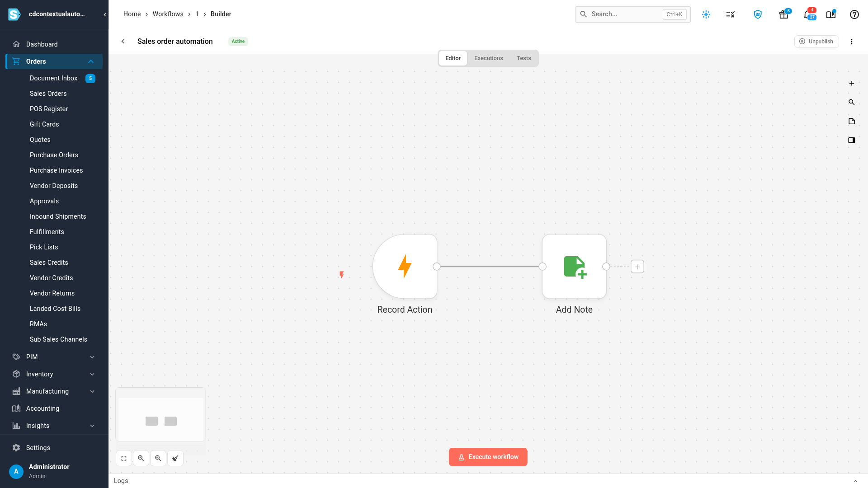Expand the PIM menu section
This screenshot has width=868, height=488.
click(92, 357)
